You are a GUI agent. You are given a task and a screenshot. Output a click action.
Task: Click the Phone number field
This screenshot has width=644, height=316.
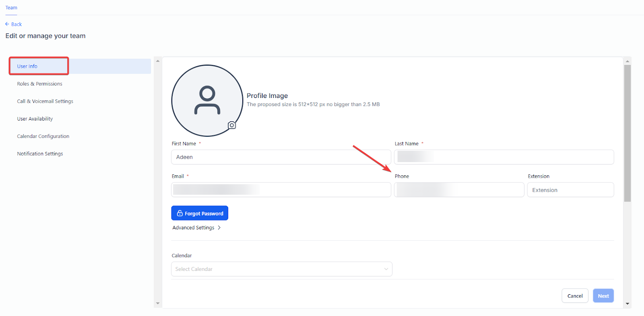tap(459, 190)
